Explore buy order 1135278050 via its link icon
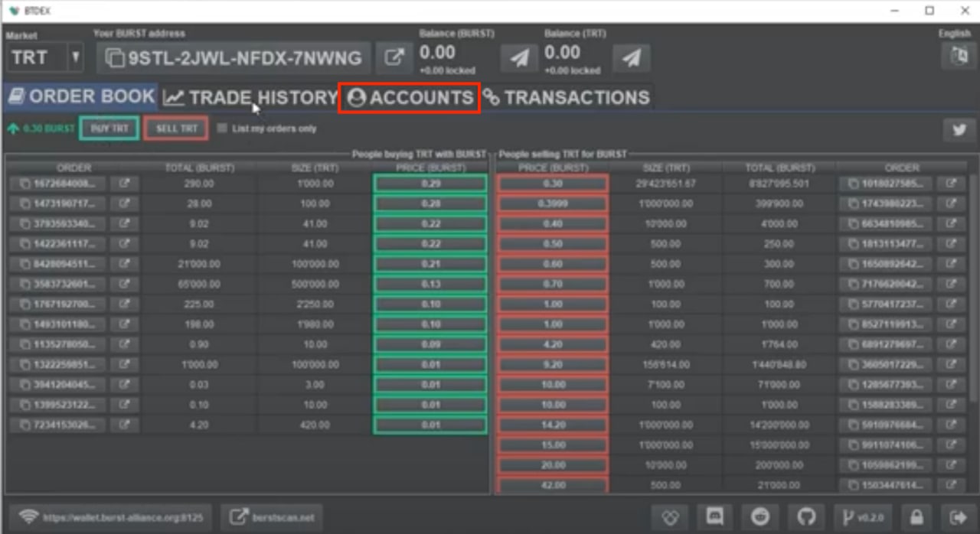 [124, 344]
